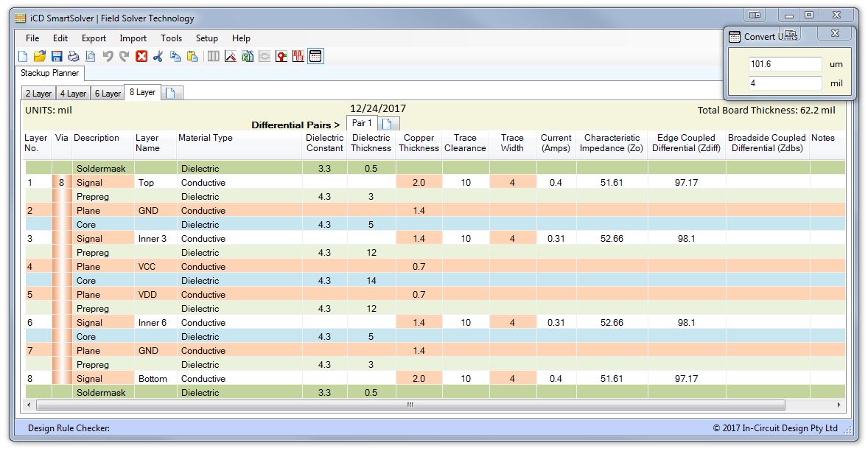Open a stackup with the folder icon

click(x=40, y=56)
